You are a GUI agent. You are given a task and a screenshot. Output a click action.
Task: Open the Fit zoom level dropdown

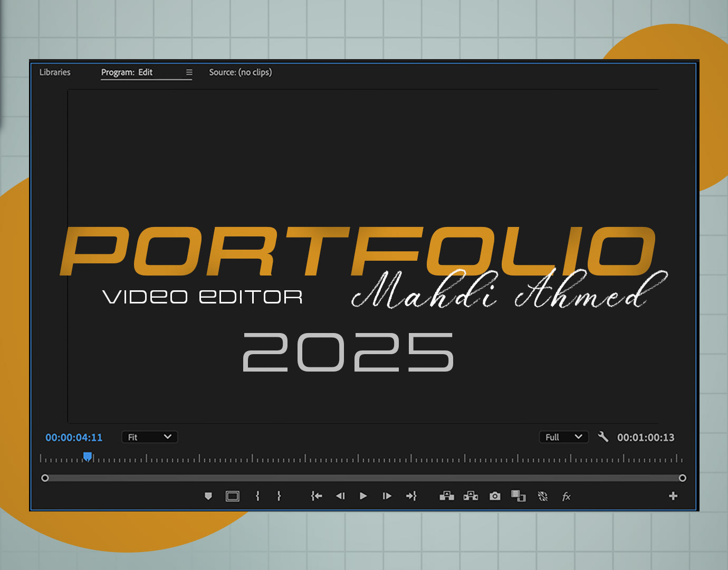pyautogui.click(x=150, y=437)
